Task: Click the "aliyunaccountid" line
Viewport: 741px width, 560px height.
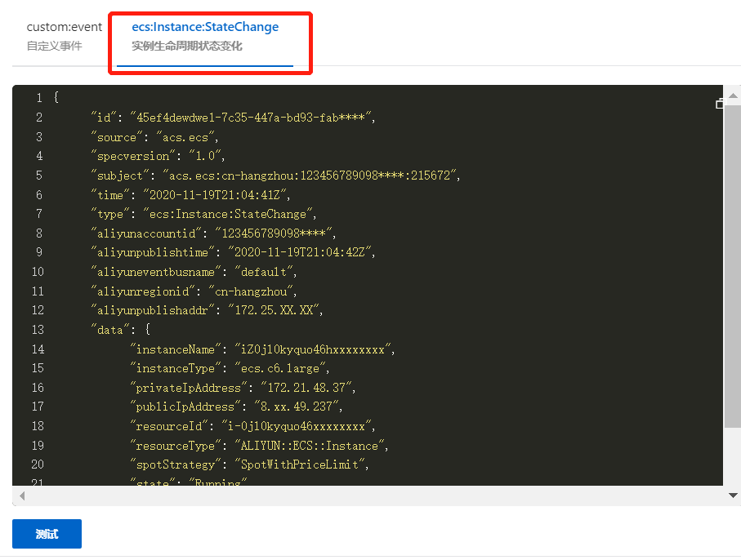Action: tap(213, 233)
